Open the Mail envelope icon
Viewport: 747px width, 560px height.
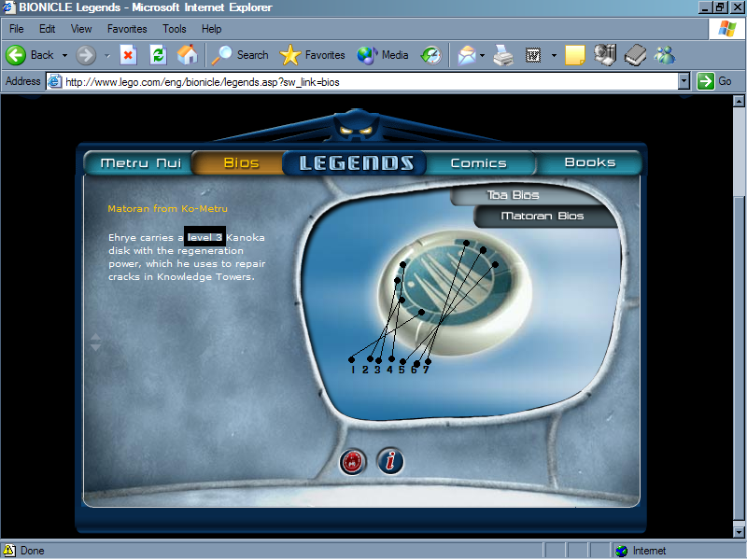click(467, 55)
